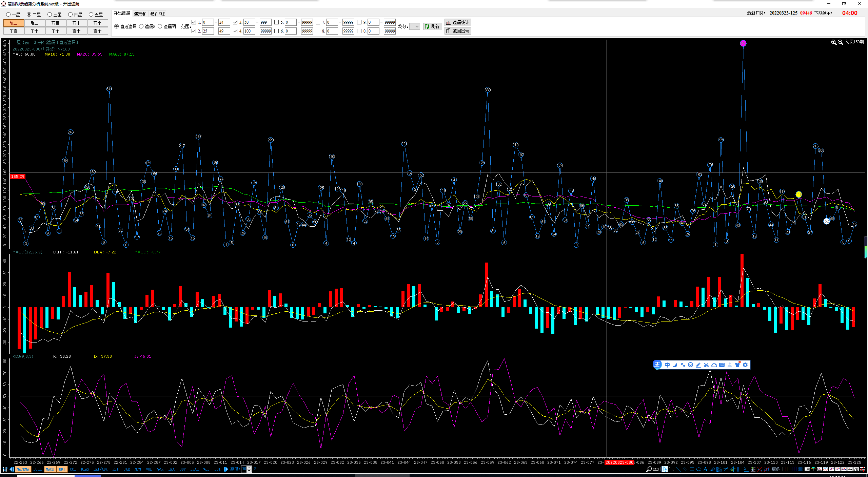Viewport: 868px width, 477px height.
Task: Open the list view panel icon
Action: (x=807, y=469)
